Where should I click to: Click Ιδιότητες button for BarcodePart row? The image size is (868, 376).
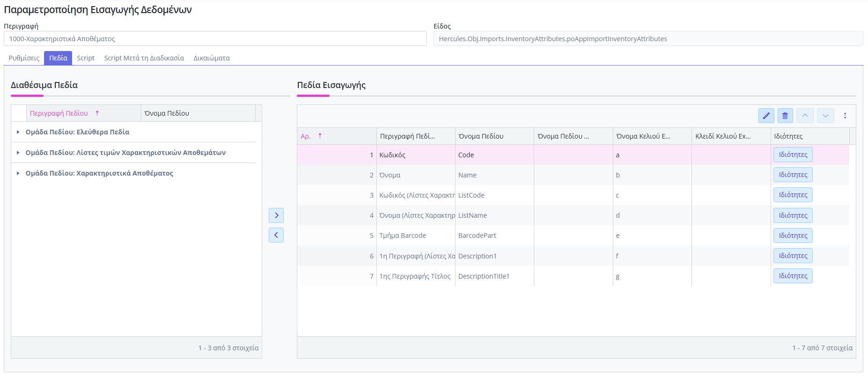793,236
